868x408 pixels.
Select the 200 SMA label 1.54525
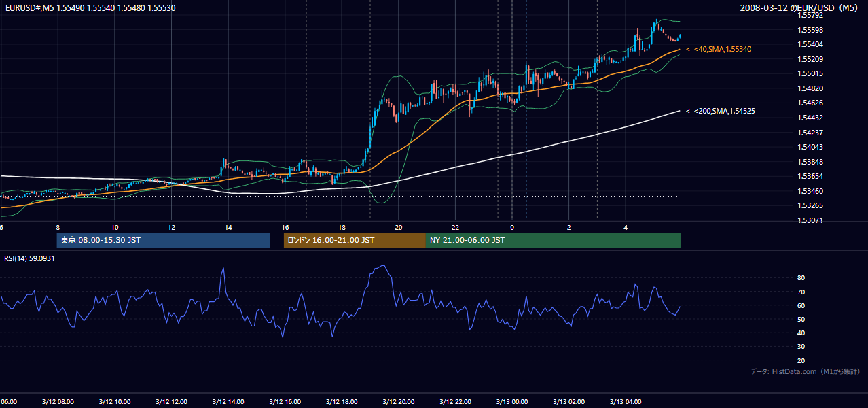point(721,110)
